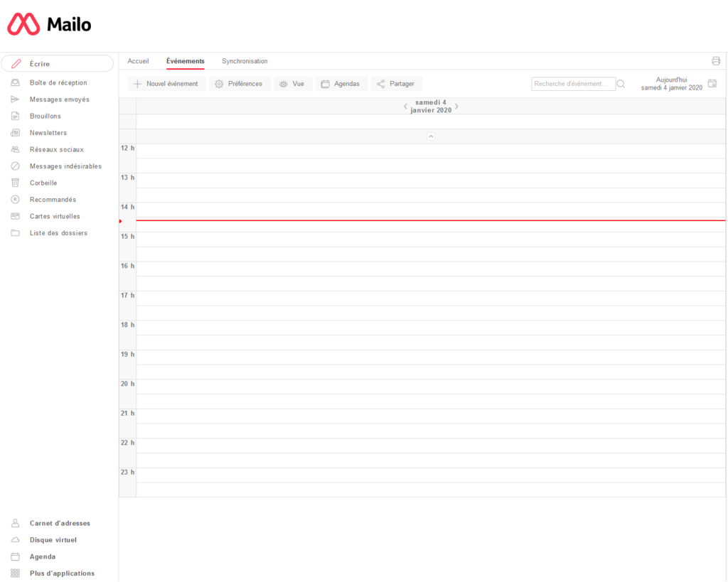
Task: Click the cloud icon beside Disque virtuel
Action: coord(16,540)
